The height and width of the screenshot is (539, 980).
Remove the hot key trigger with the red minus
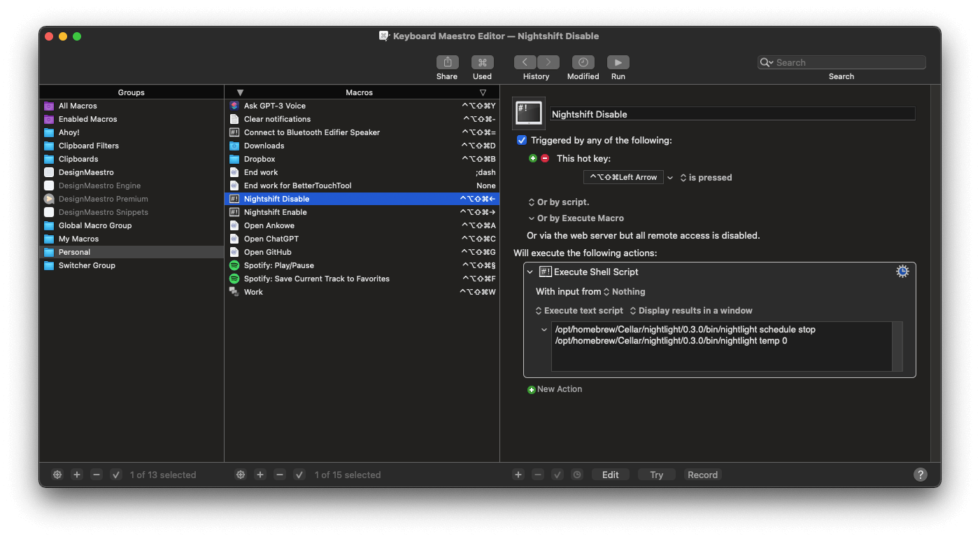[545, 158]
